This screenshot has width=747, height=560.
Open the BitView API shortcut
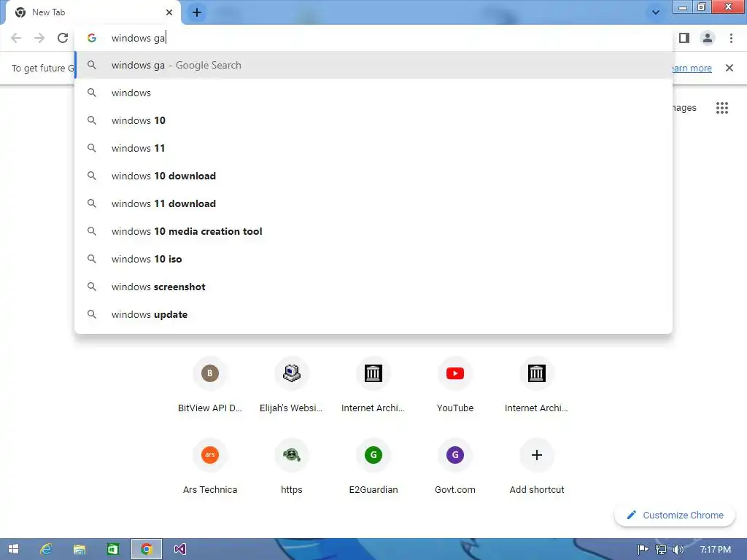click(x=209, y=385)
